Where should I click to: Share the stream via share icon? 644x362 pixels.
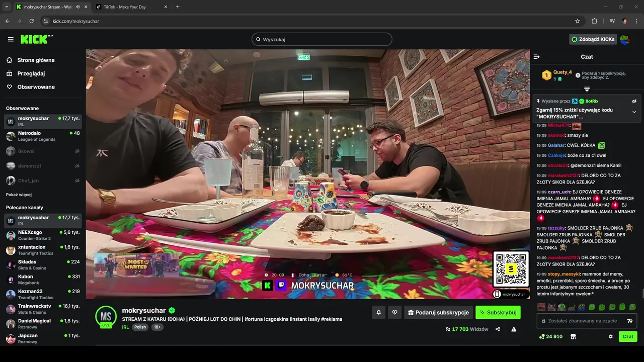[x=498, y=329]
